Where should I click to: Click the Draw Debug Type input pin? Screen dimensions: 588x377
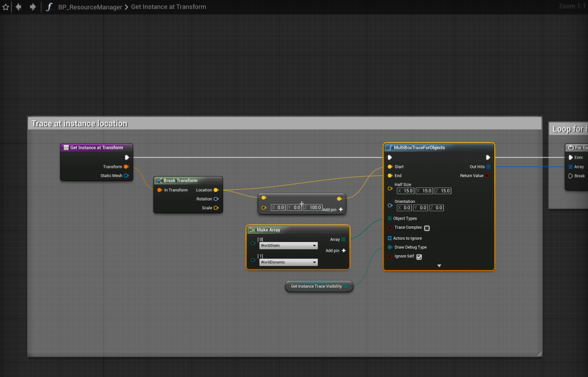pos(390,247)
